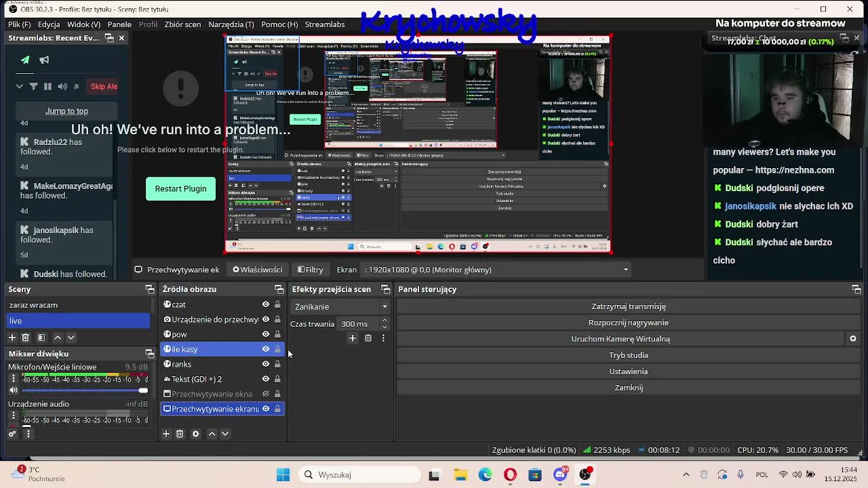Click Uruchom Kamerę Wirtualną button
The height and width of the screenshot is (488, 868).
click(620, 339)
